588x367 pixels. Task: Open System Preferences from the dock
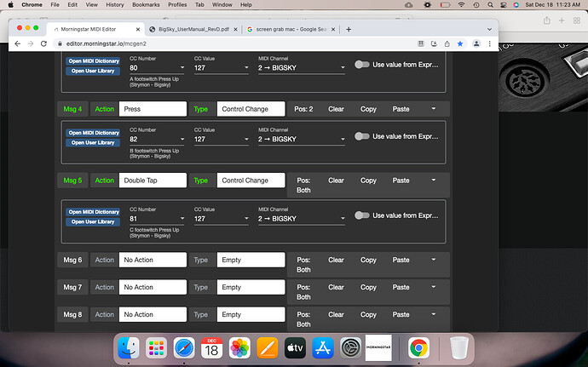click(350, 348)
